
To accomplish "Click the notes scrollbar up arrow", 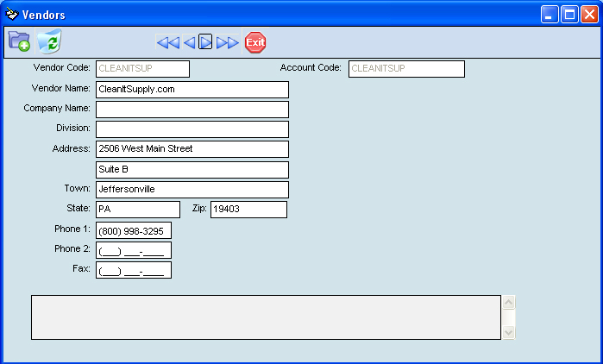I will [508, 303].
